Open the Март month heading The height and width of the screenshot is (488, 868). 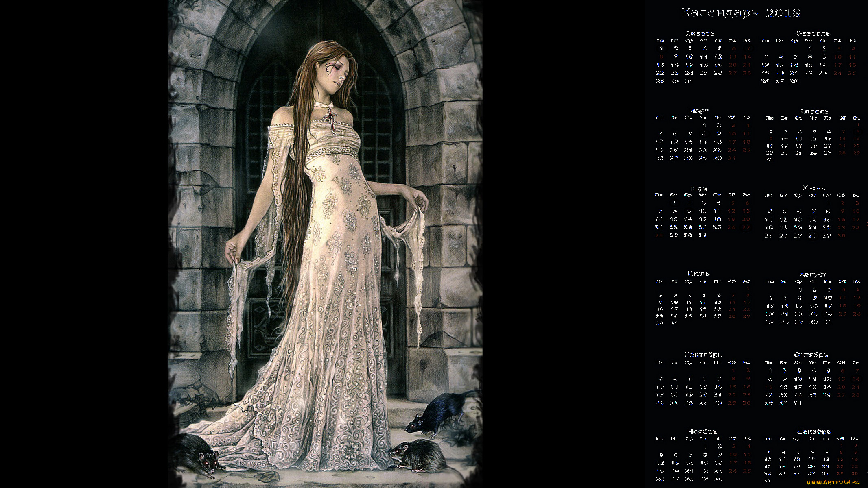click(x=699, y=111)
